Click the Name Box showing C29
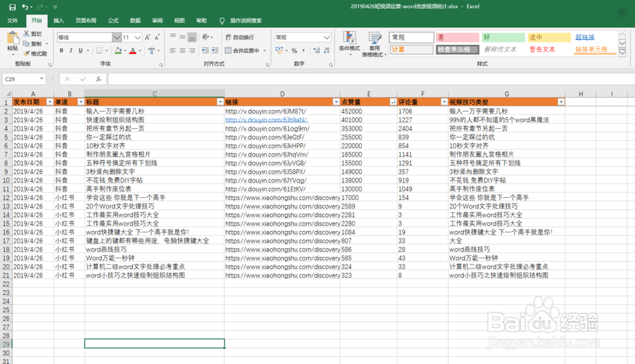This screenshot has height=364, width=635. pos(24,79)
